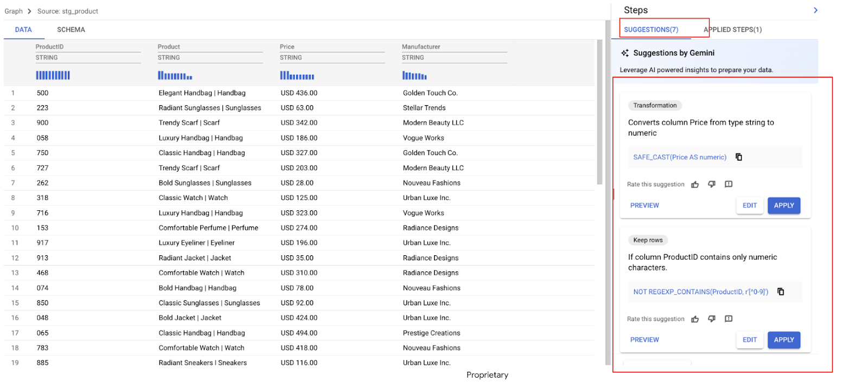Click the breadcrumb chevron after Graph
This screenshot has width=868, height=388.
pos(29,11)
